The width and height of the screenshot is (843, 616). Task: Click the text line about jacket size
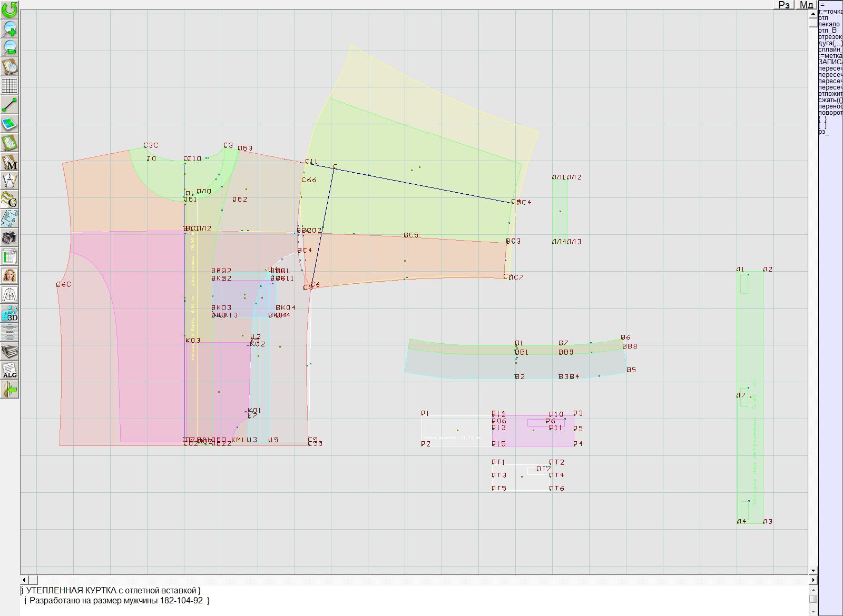point(116,601)
